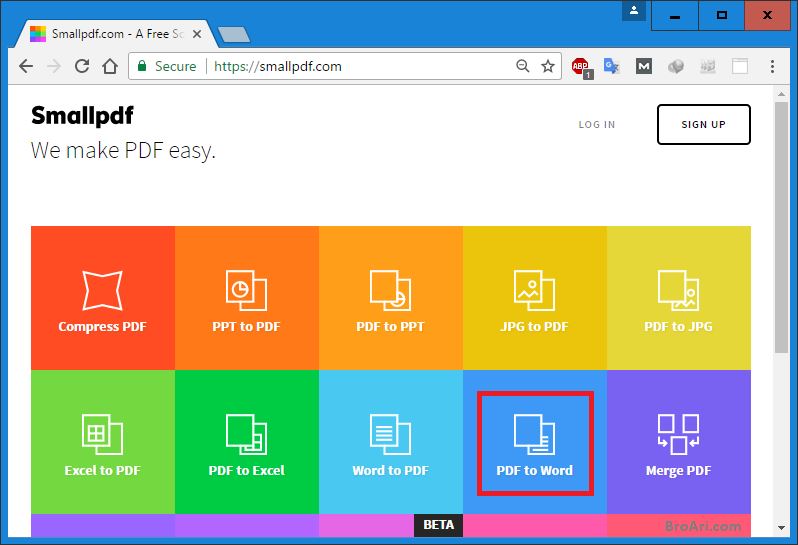Click the Smallpdf logo heading
Viewport: 798px width, 545px height.
(x=82, y=115)
